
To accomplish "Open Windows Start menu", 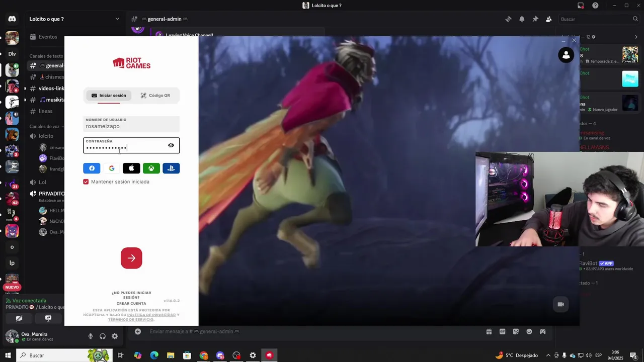I will [x=8, y=355].
